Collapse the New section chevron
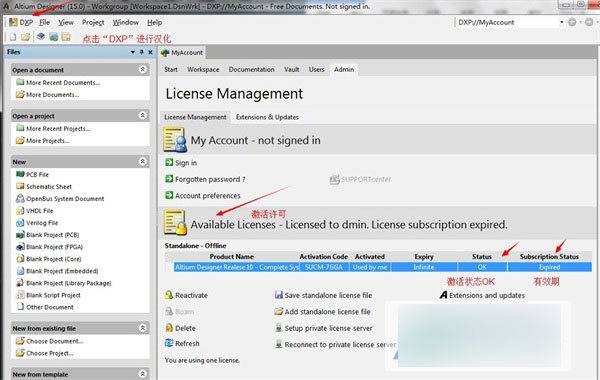 (142, 161)
